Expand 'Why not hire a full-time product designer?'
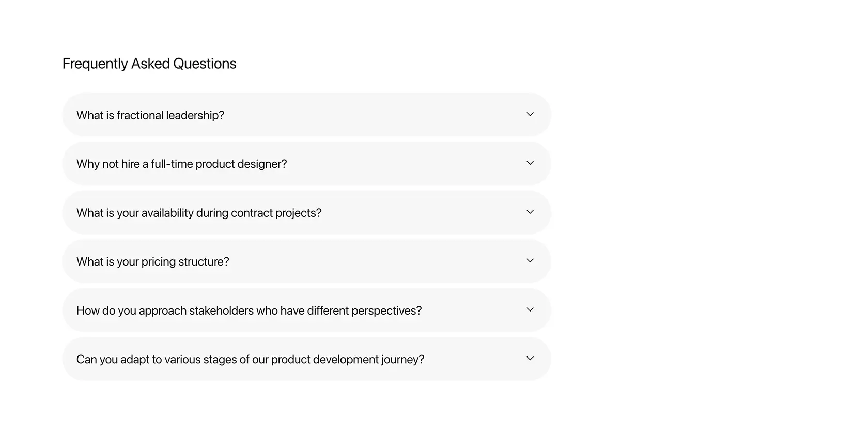Viewport: 868px width, 435px height. (x=306, y=164)
